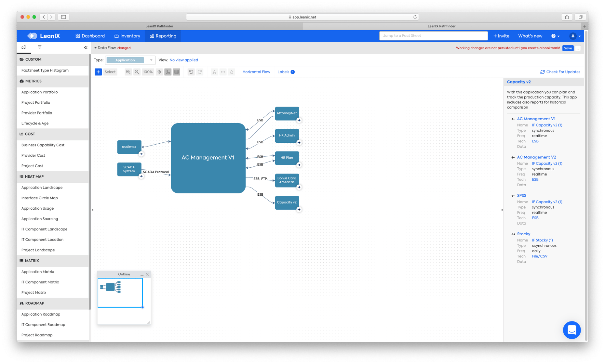The height and width of the screenshot is (364, 605).
Task: Undo the last diagram change
Action: tap(191, 72)
